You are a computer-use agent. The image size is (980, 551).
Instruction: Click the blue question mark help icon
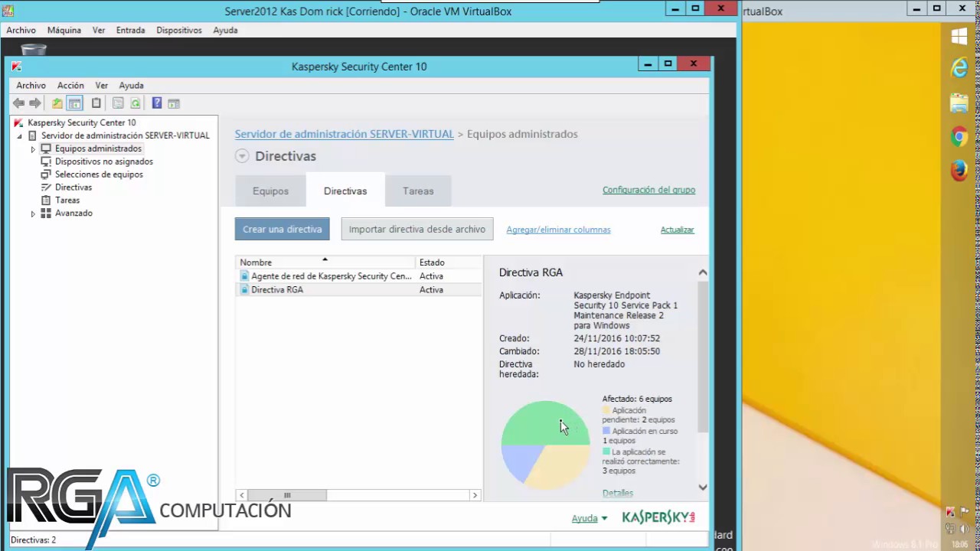coord(157,103)
